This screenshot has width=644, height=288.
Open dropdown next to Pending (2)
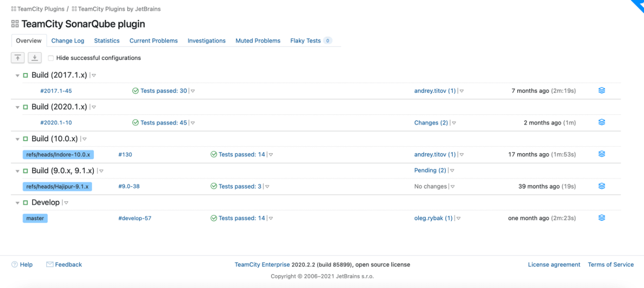click(x=452, y=171)
